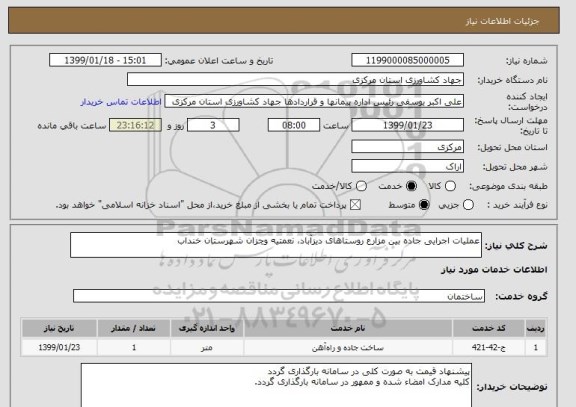Click the heading اطلاعات خدمات مورد نیاز
The image size is (576, 407).
click(494, 270)
